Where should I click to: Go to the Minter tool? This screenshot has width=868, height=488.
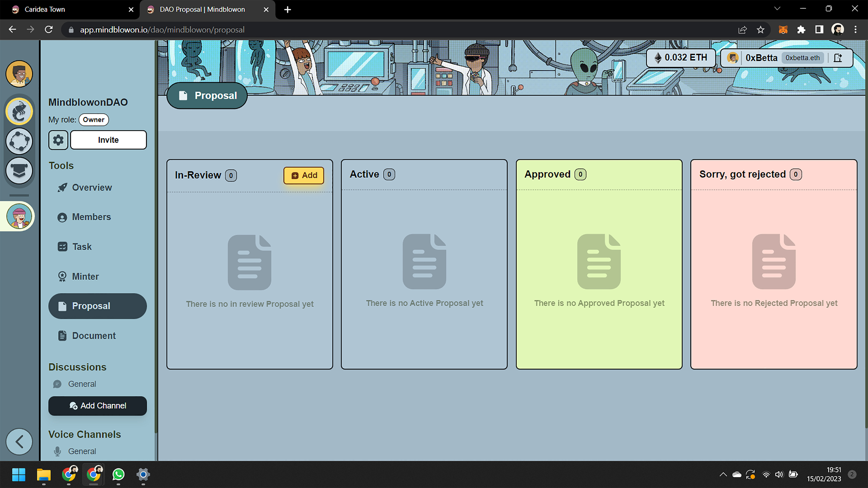click(x=85, y=277)
